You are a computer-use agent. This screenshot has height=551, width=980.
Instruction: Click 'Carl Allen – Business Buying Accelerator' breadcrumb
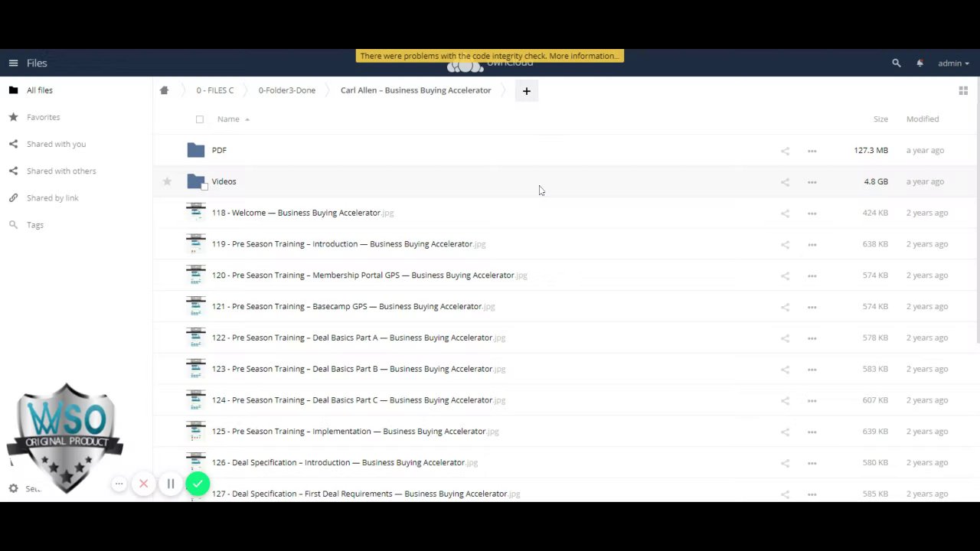[x=416, y=90]
